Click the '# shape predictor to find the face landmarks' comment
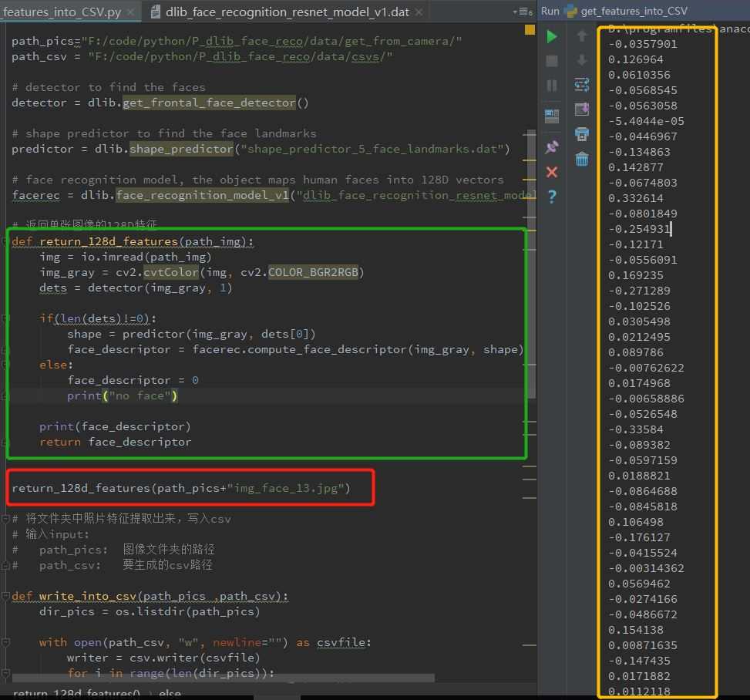750x700 pixels. [164, 133]
